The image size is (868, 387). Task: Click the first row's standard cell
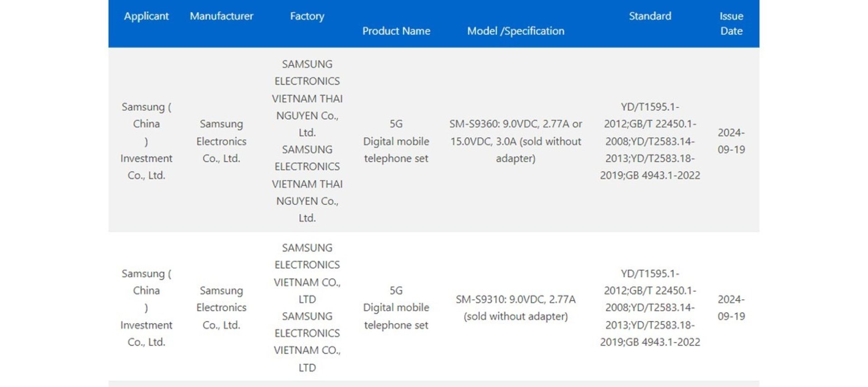650,141
